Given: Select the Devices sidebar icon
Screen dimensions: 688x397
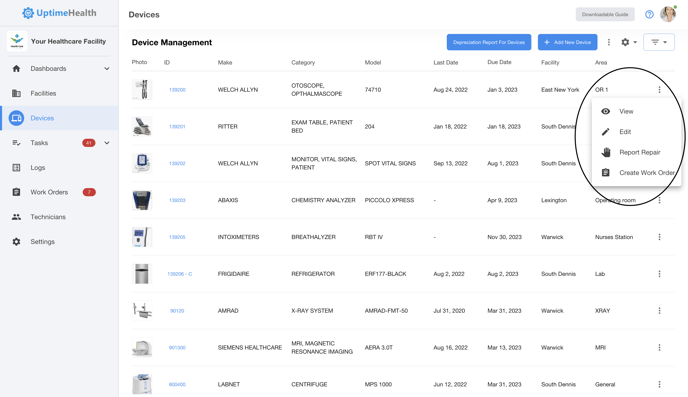Looking at the screenshot, I should [x=16, y=118].
